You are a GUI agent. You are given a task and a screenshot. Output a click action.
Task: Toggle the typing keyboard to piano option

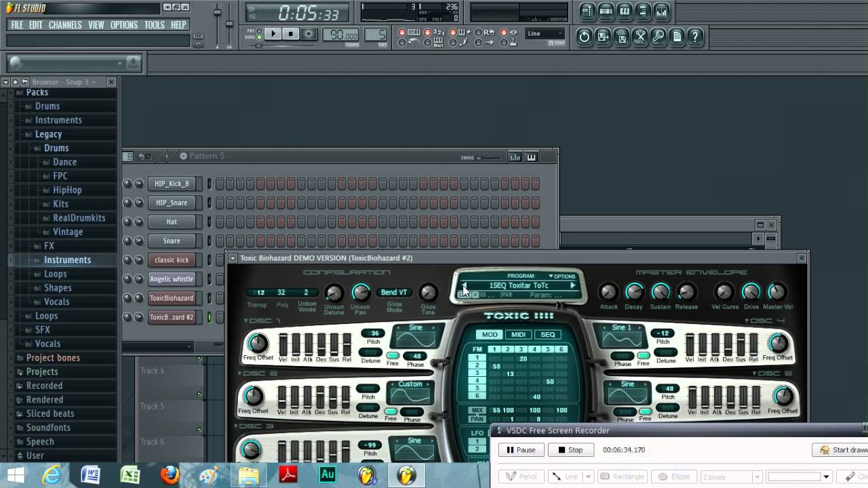[402, 33]
